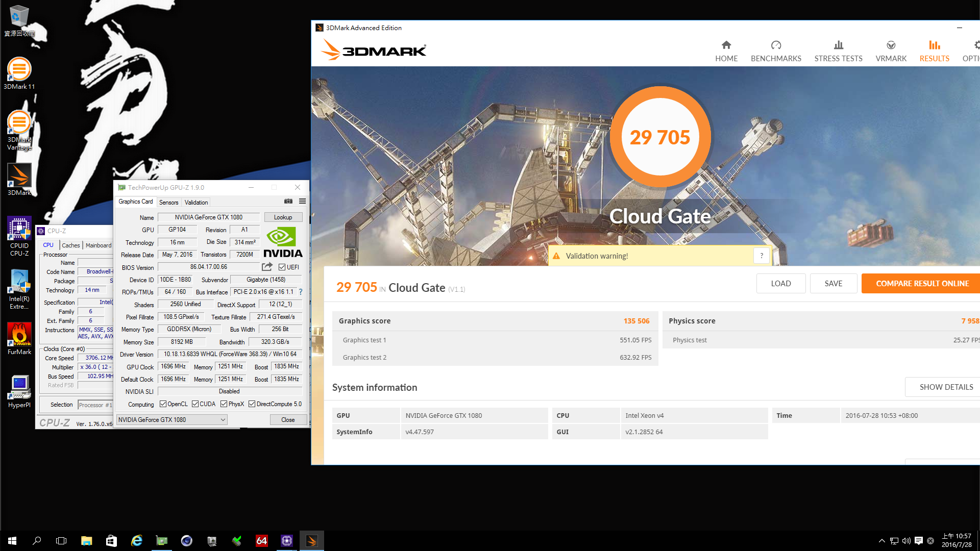
Task: Open taskbar Search magnifier
Action: pos(37,541)
